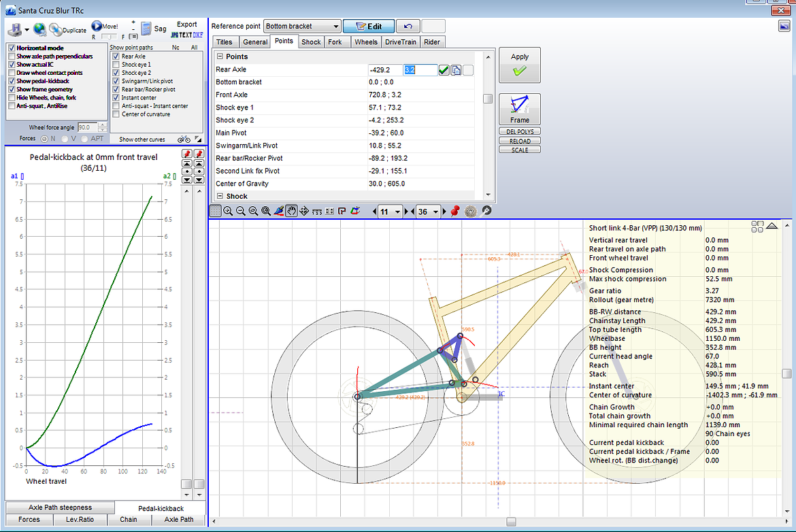This screenshot has height=532, width=796.
Task: Enable Anti-squat, AntiRise checkbox
Action: (12, 105)
